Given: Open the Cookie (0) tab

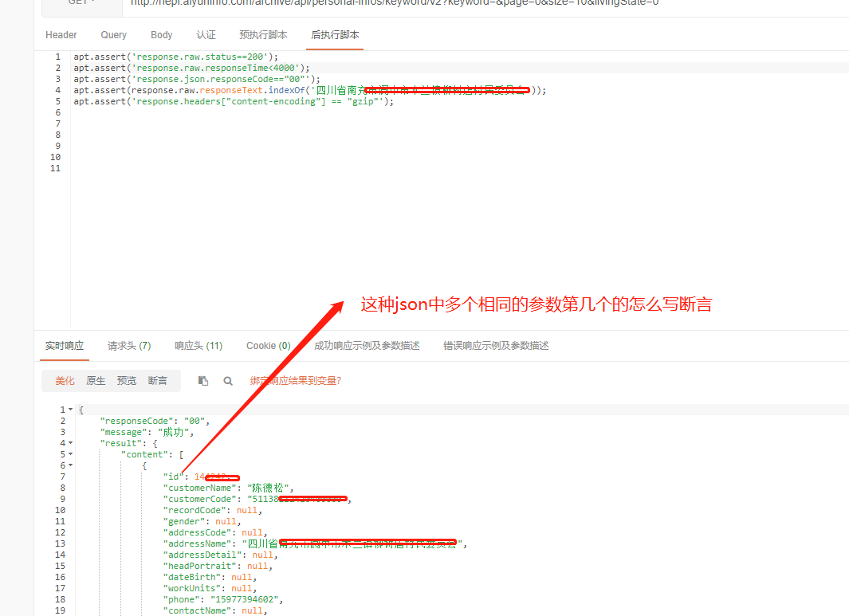Looking at the screenshot, I should pos(269,346).
